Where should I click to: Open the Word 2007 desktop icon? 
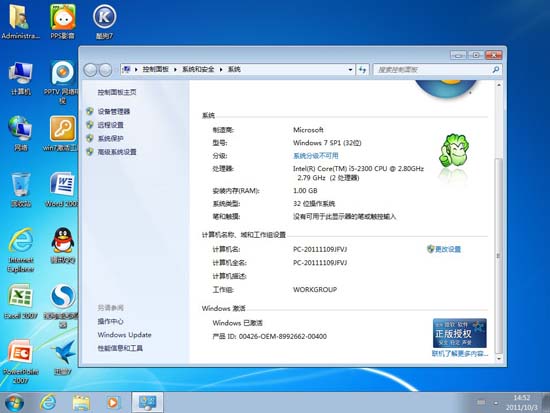(62, 189)
